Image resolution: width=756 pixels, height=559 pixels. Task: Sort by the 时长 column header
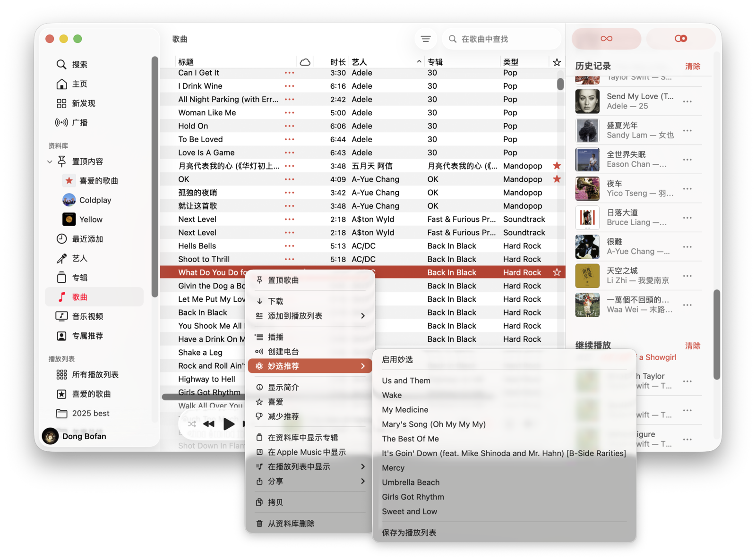pyautogui.click(x=338, y=62)
